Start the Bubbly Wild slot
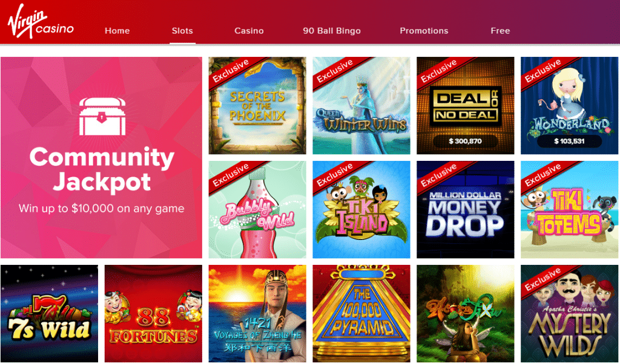The height and width of the screenshot is (364, 620). click(x=257, y=210)
